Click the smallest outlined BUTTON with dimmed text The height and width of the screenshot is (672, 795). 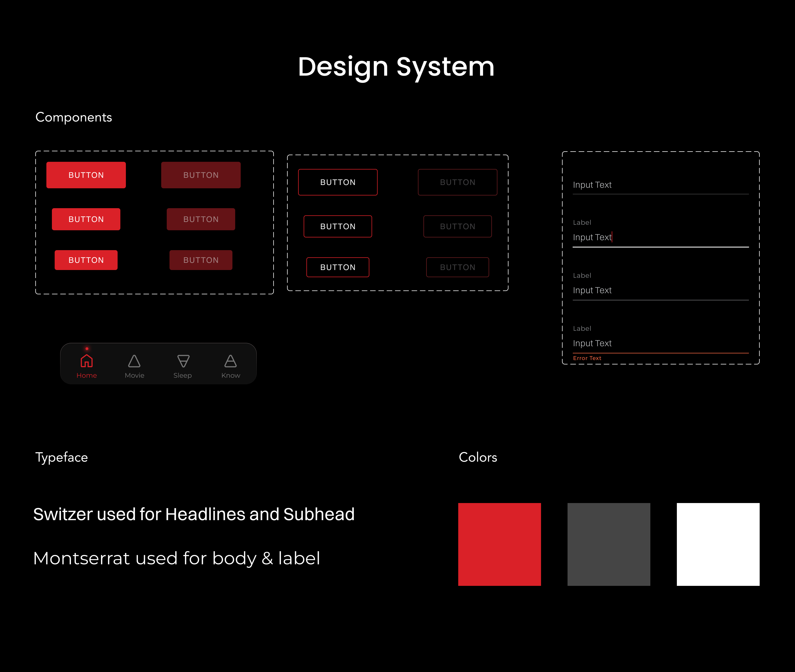(457, 267)
